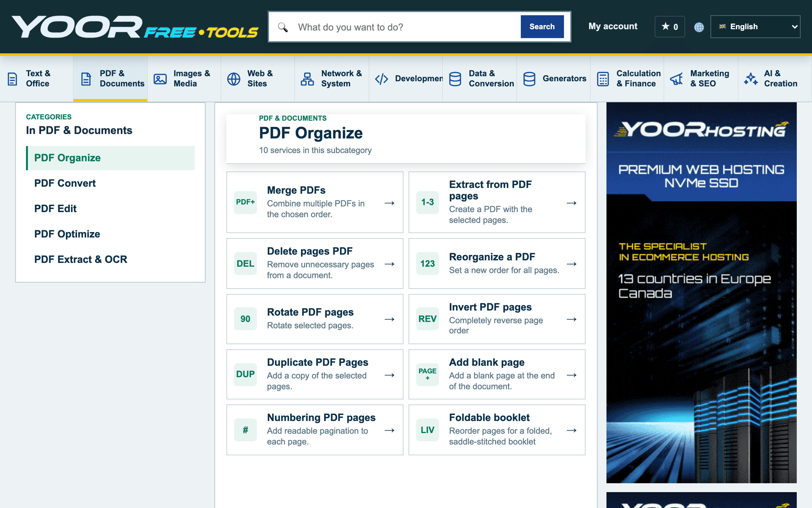Open PDF Extract & OCR subcategory

click(110, 259)
